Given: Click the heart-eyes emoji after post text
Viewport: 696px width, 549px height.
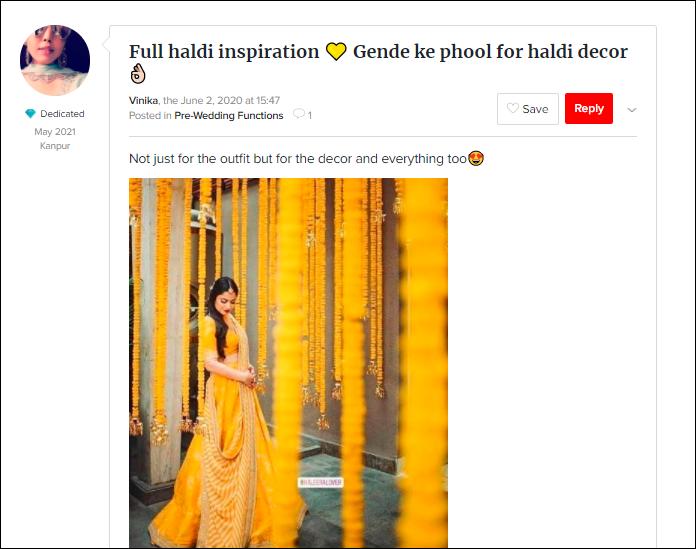Looking at the screenshot, I should pos(476,158).
